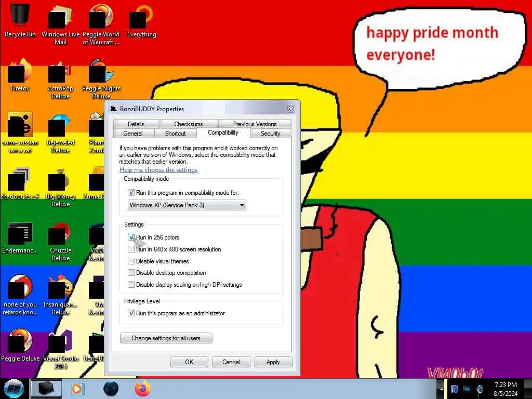Image resolution: width=532 pixels, height=399 pixels.
Task: Switch to the Previous Versions tab
Action: [255, 124]
